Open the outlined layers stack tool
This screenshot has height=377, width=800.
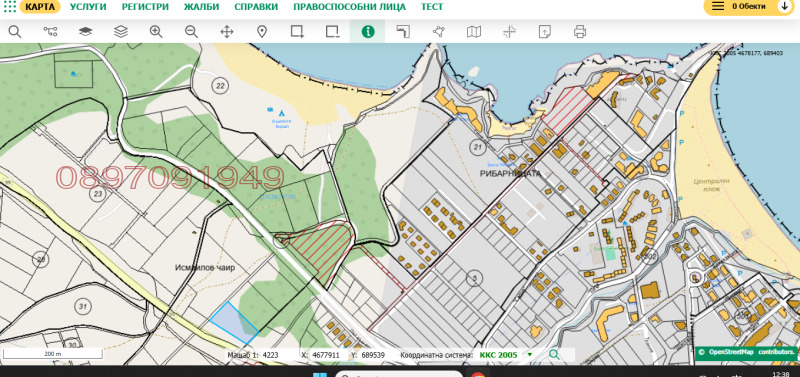click(x=121, y=32)
